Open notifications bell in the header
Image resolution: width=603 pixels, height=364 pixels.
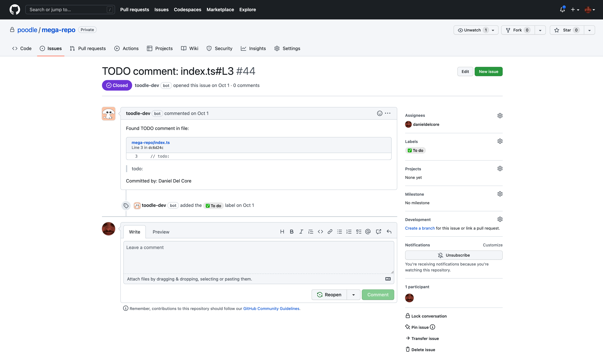pyautogui.click(x=562, y=10)
